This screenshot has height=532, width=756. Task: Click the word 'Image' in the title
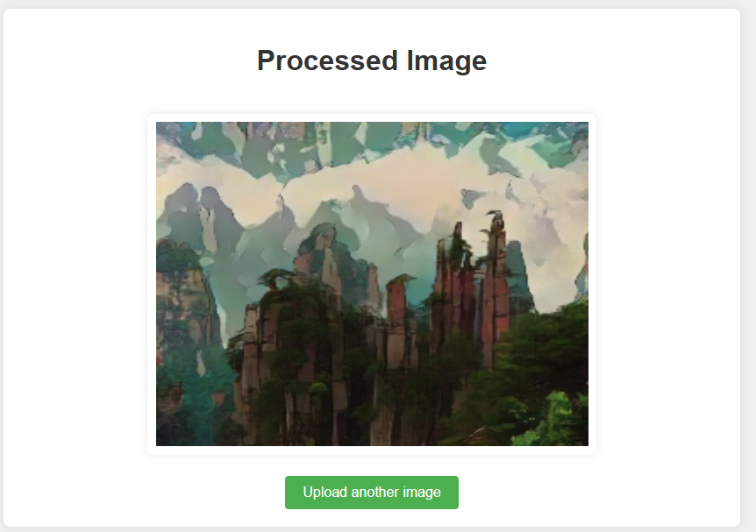click(x=446, y=60)
